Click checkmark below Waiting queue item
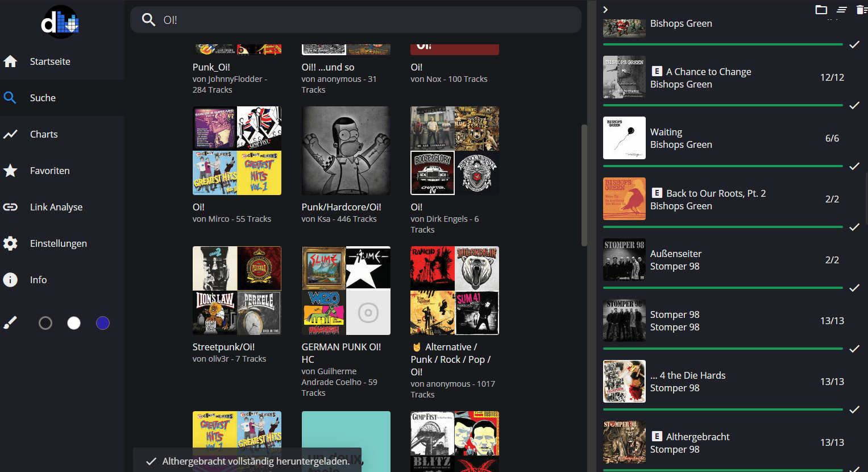 pyautogui.click(x=854, y=166)
